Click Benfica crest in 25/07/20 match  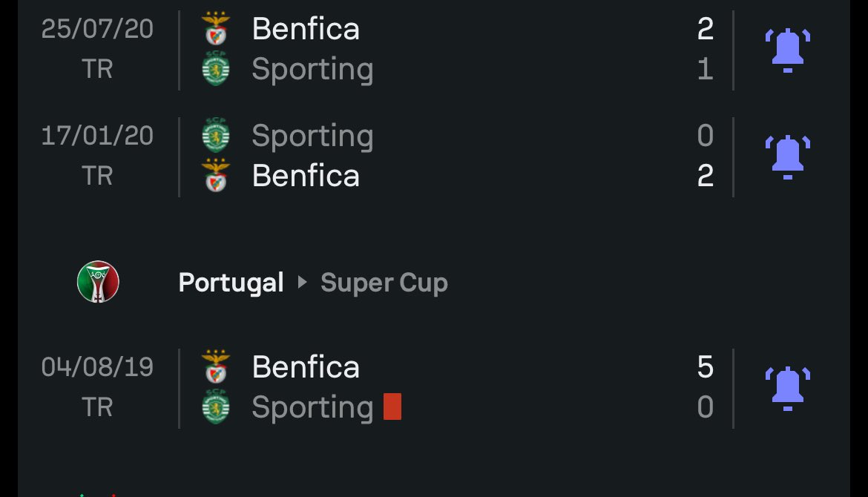[216, 28]
